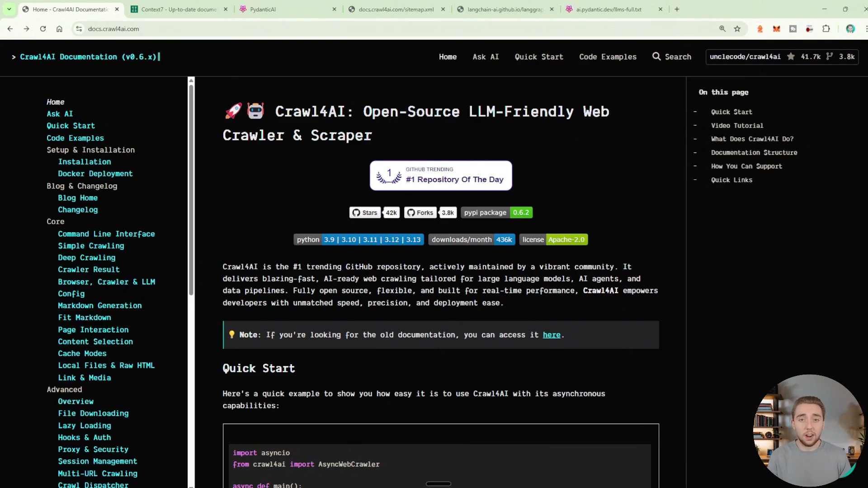
Task: Reload the current page
Action: coord(43,29)
